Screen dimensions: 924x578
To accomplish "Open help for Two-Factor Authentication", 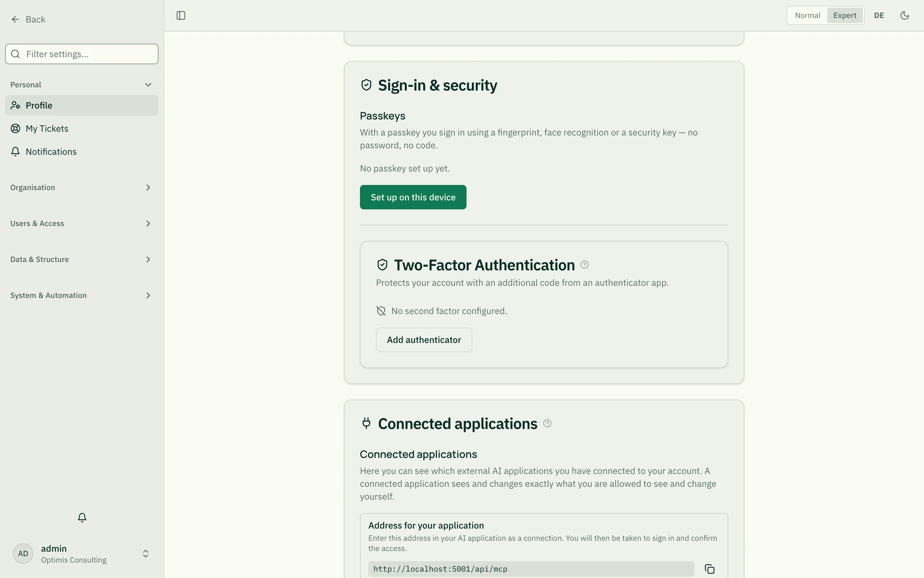I will (x=585, y=265).
